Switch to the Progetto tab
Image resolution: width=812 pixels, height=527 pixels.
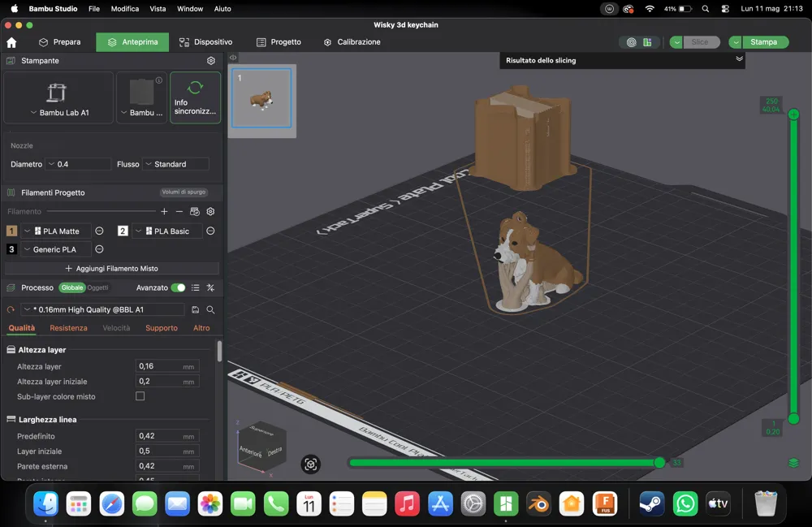279,42
